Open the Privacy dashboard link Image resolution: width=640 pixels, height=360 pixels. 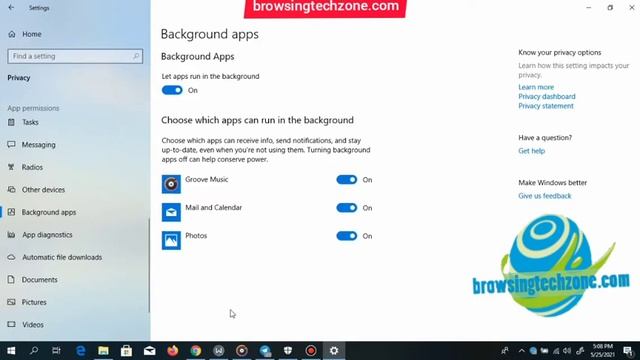click(547, 96)
